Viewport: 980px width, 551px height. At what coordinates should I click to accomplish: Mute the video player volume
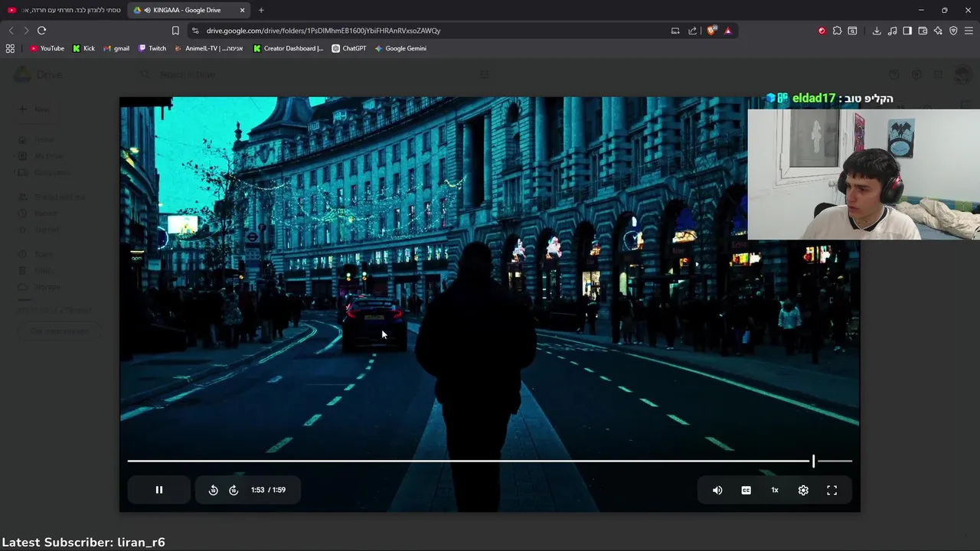[x=717, y=490]
